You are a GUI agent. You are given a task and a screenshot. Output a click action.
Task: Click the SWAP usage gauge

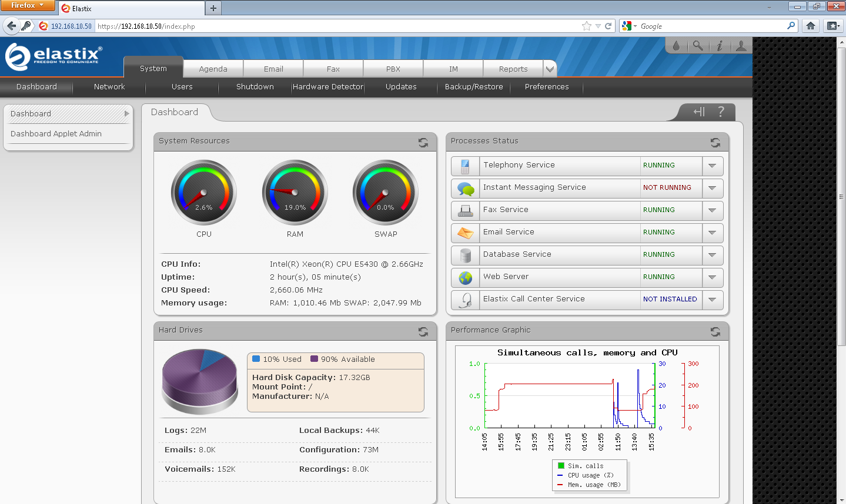tap(386, 193)
